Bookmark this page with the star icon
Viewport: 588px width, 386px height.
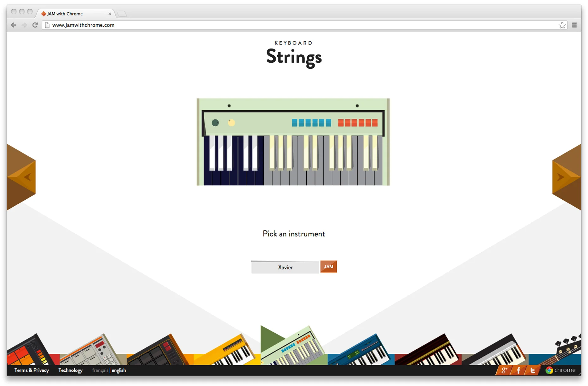click(x=562, y=25)
